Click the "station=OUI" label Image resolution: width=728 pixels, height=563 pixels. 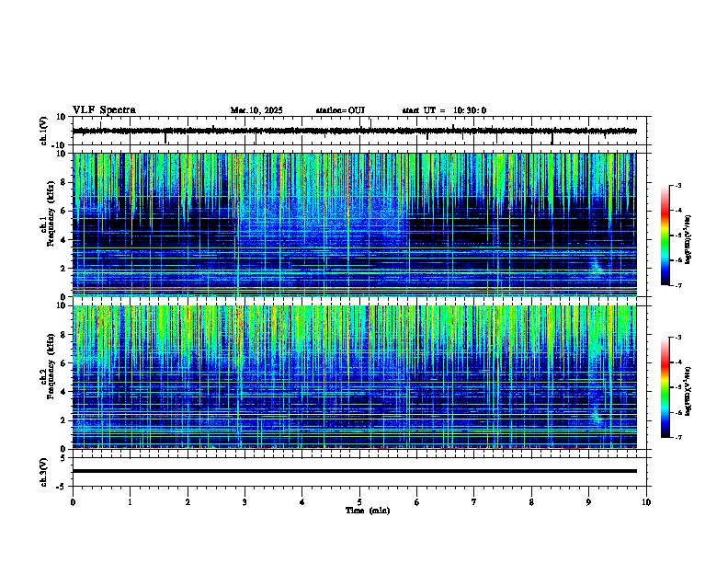(340, 110)
